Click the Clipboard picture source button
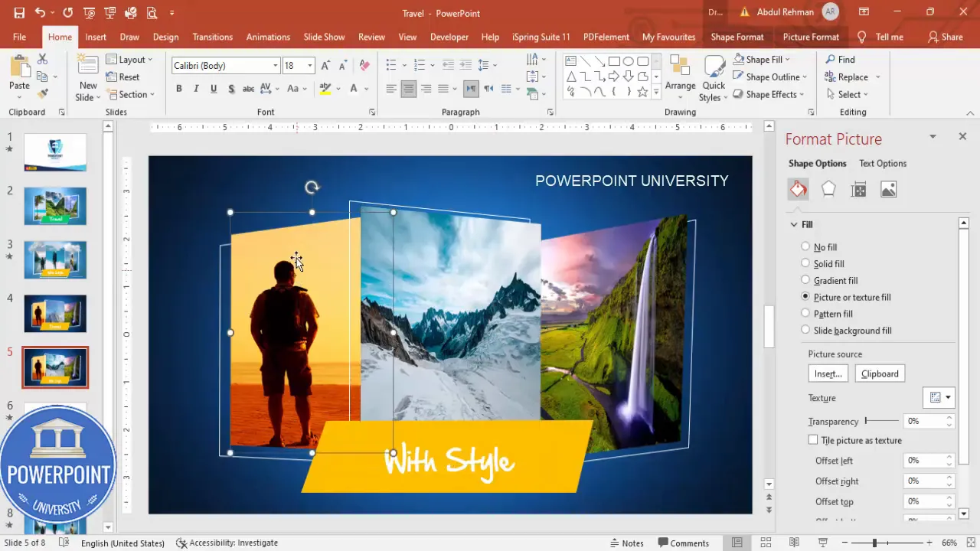The height and width of the screenshot is (551, 980). click(x=880, y=373)
